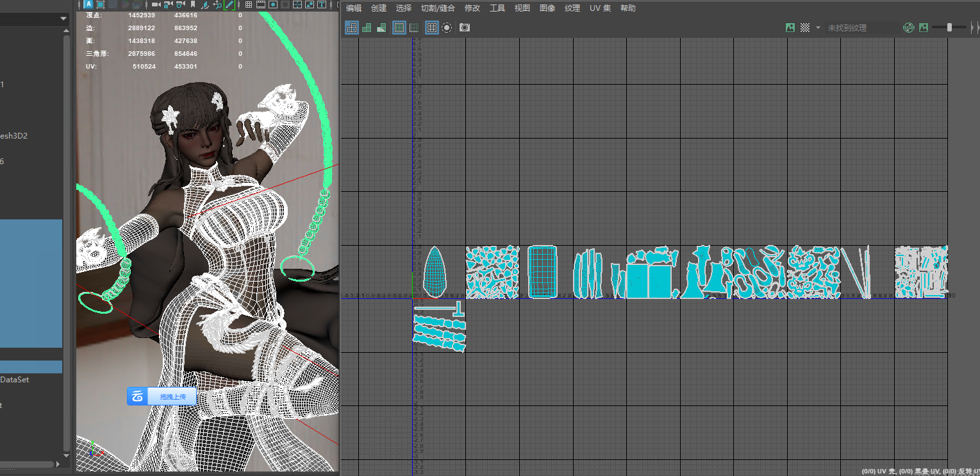Toggle texture borders display icon
The height and width of the screenshot is (476, 980).
[x=399, y=28]
